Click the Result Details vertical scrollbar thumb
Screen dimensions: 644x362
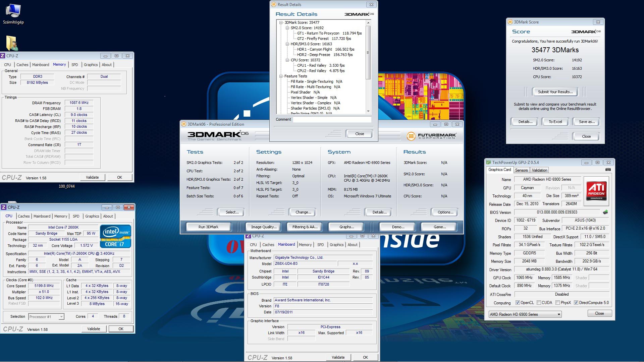[368, 52]
